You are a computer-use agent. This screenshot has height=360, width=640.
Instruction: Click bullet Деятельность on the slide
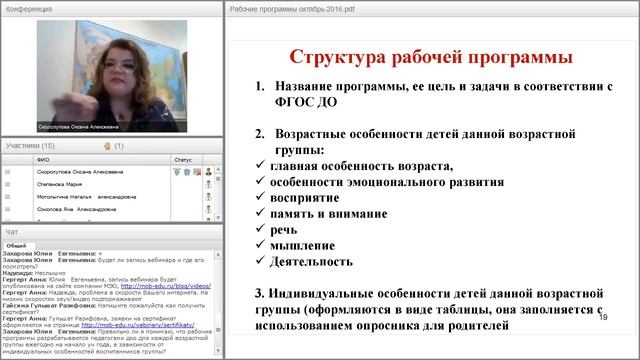[x=311, y=262]
